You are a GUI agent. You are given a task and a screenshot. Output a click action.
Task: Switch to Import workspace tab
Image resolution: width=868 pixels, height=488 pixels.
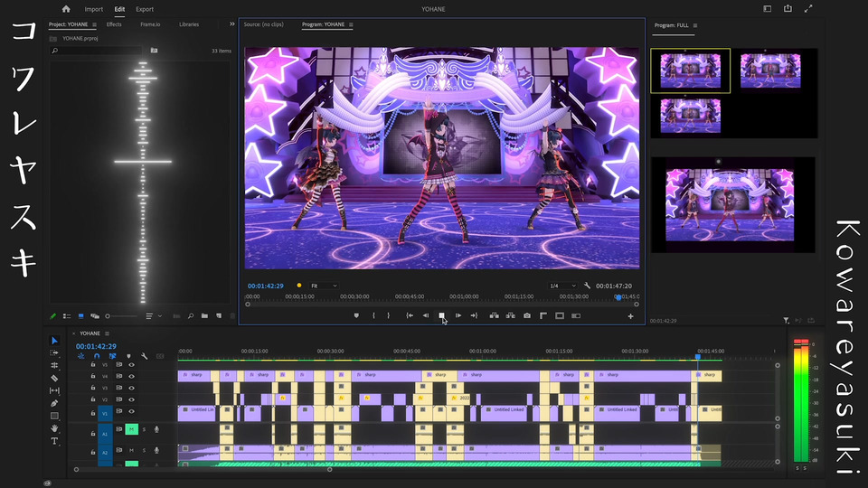(x=93, y=9)
